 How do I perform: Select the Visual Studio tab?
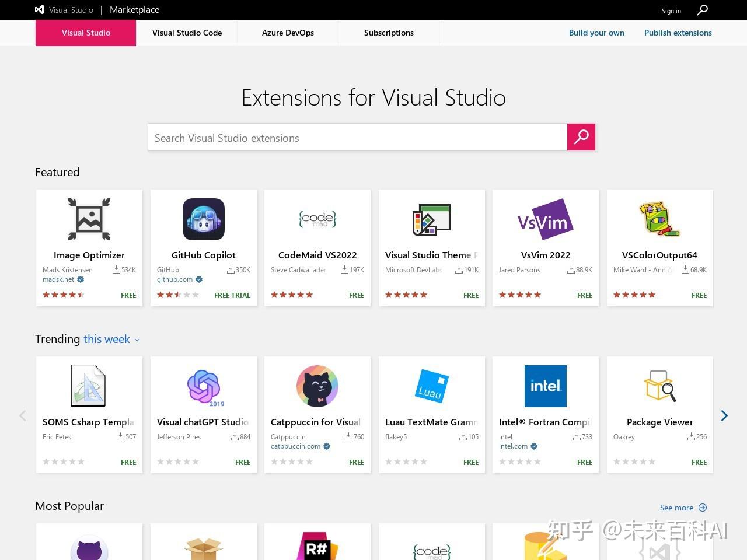pyautogui.click(x=86, y=33)
